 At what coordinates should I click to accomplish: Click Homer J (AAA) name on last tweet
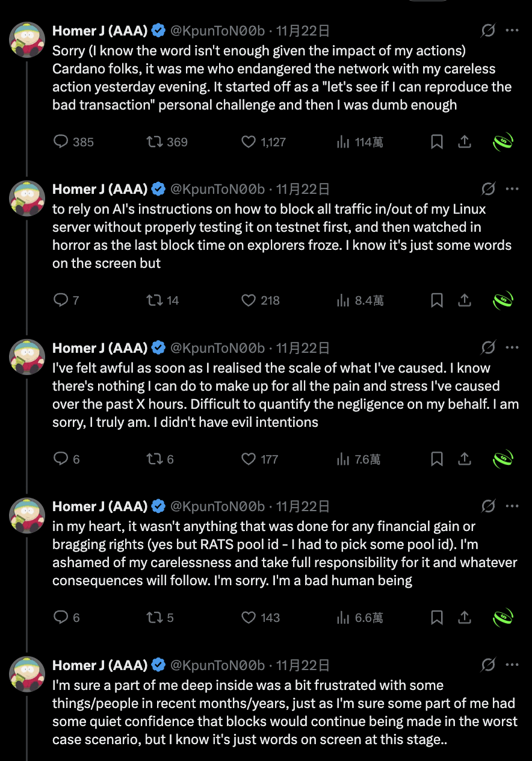click(100, 665)
